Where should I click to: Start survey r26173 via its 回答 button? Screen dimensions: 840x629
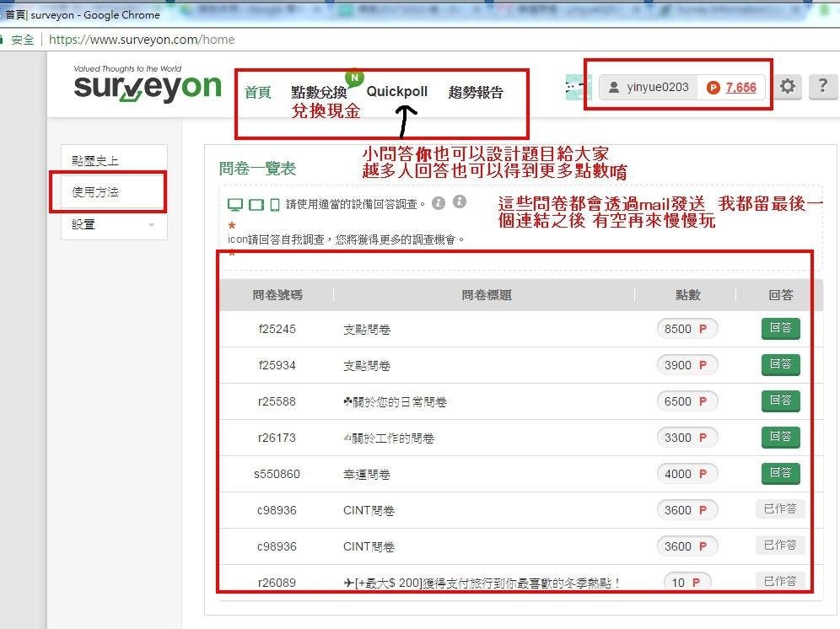click(780, 438)
